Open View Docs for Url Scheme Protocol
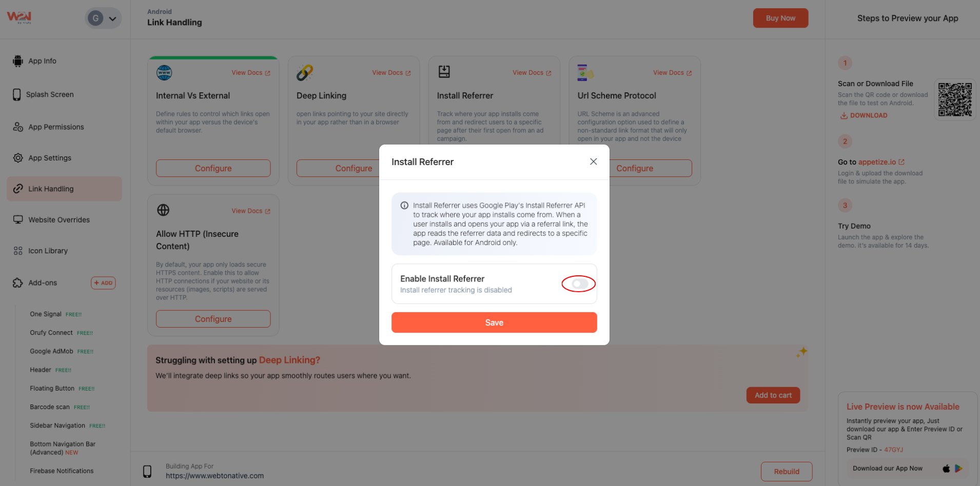 (669, 72)
